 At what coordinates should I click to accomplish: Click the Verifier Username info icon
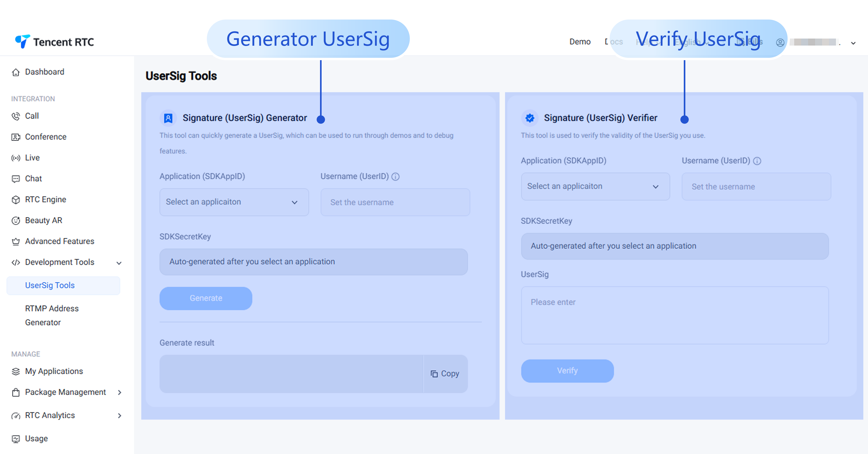(757, 161)
